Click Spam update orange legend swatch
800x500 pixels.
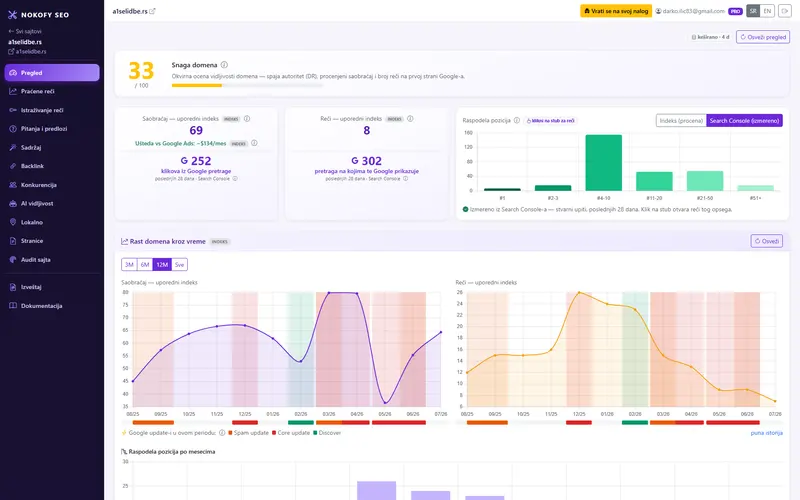pos(230,433)
